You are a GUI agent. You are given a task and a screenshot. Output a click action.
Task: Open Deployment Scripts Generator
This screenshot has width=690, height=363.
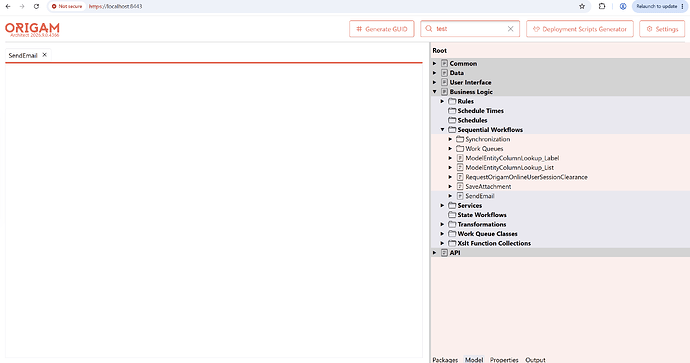coord(580,29)
